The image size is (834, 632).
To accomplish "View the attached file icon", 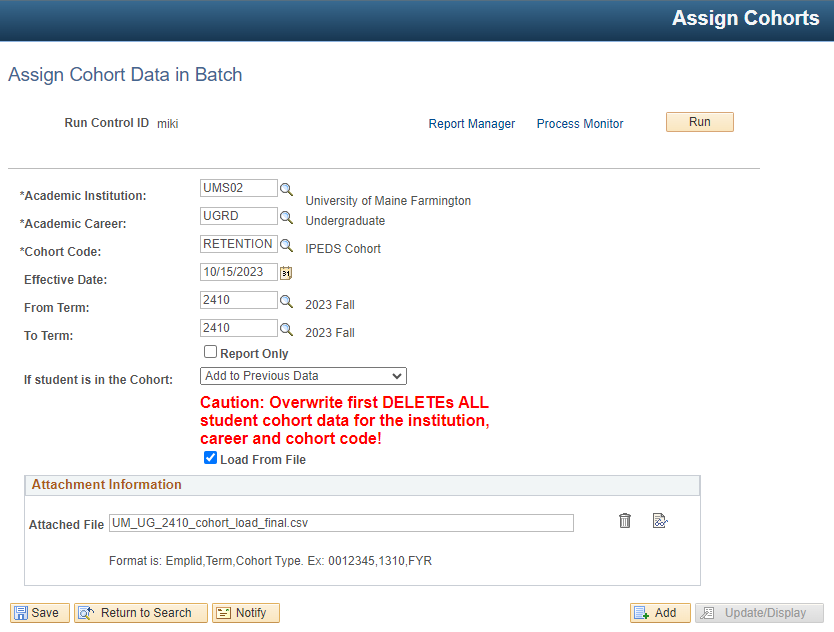I will click(x=660, y=520).
